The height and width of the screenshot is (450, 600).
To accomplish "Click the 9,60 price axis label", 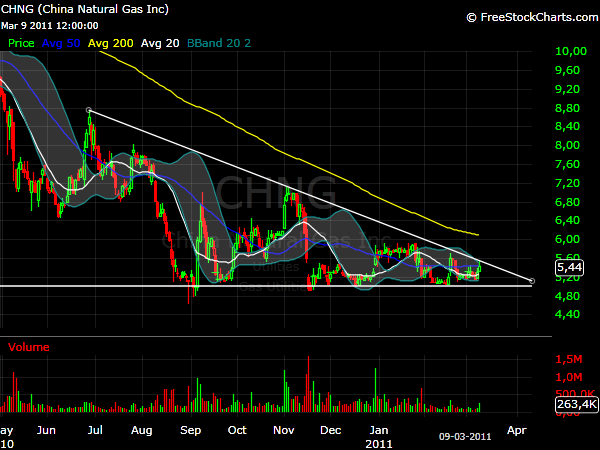I will tap(567, 70).
